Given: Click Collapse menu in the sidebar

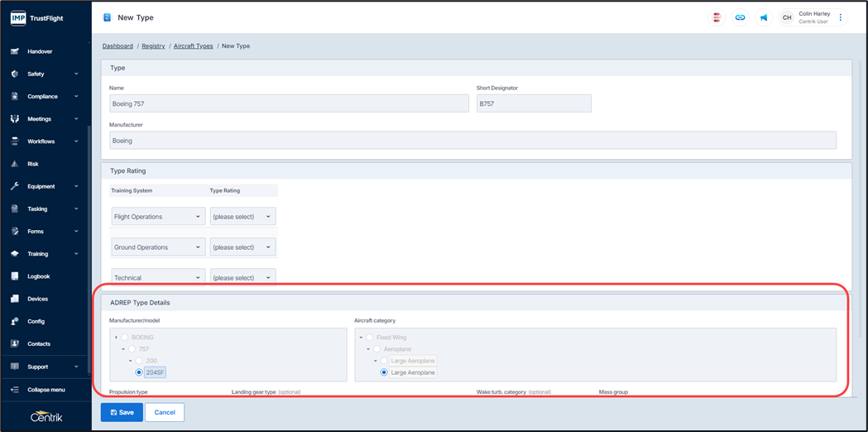Looking at the screenshot, I should tap(46, 390).
